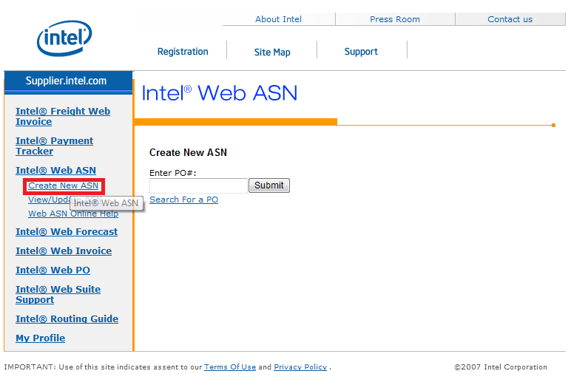Open the About Intel tab
This screenshot has height=385, width=588.
(278, 19)
